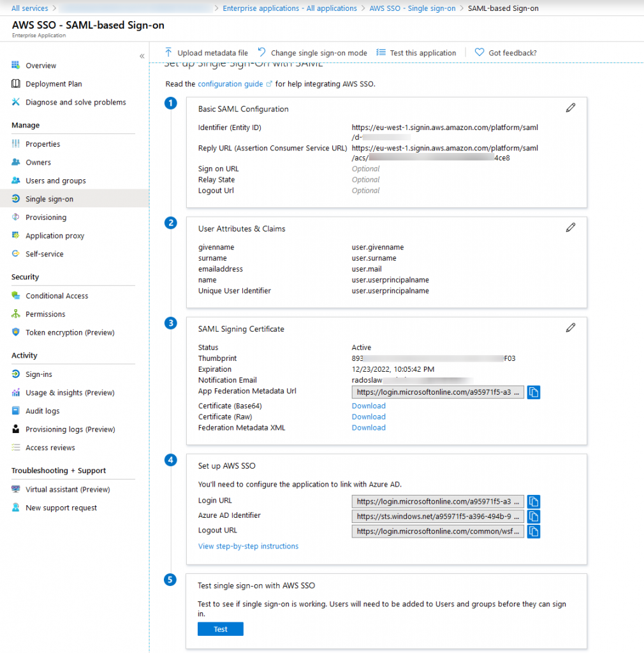Click the Single sign-on sidebar icon
This screenshot has height=653, width=644.
(16, 199)
